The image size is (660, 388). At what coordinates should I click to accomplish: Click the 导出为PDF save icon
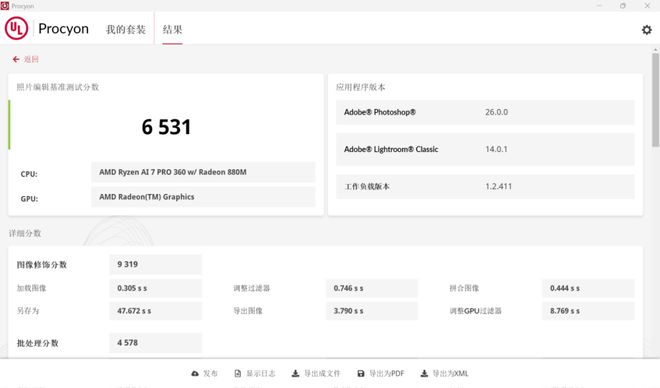click(x=361, y=373)
